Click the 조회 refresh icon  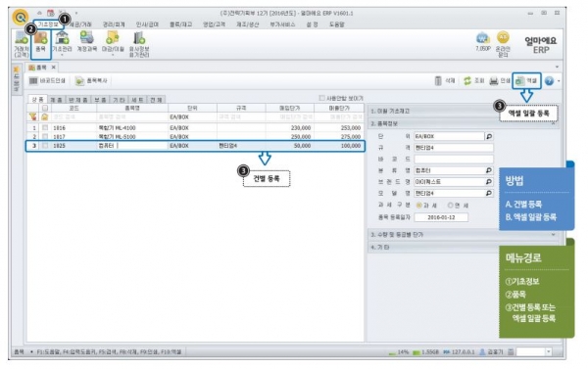point(467,80)
